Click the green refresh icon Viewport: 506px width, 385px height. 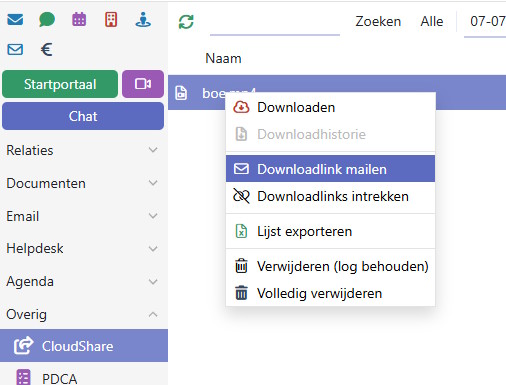[186, 22]
